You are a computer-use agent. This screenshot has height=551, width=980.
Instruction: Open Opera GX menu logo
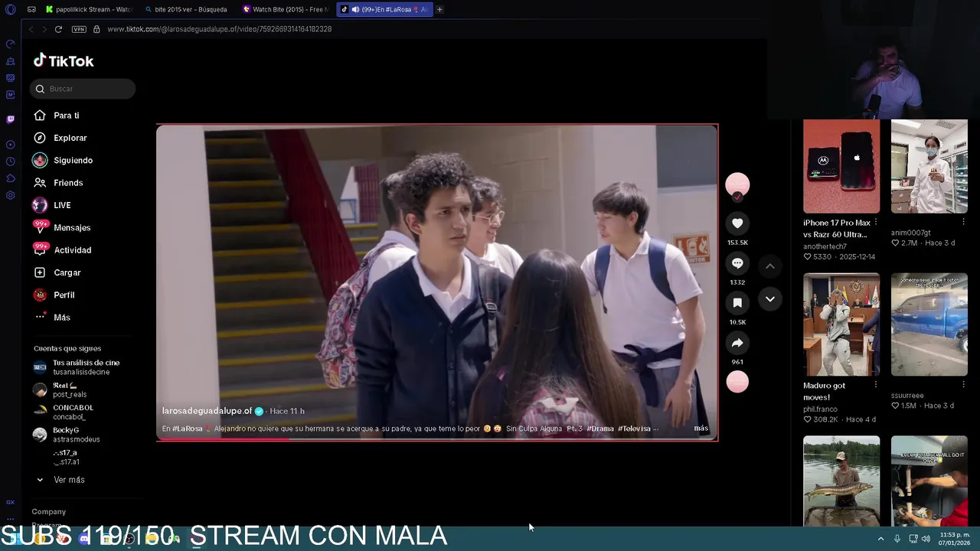pos(10,9)
